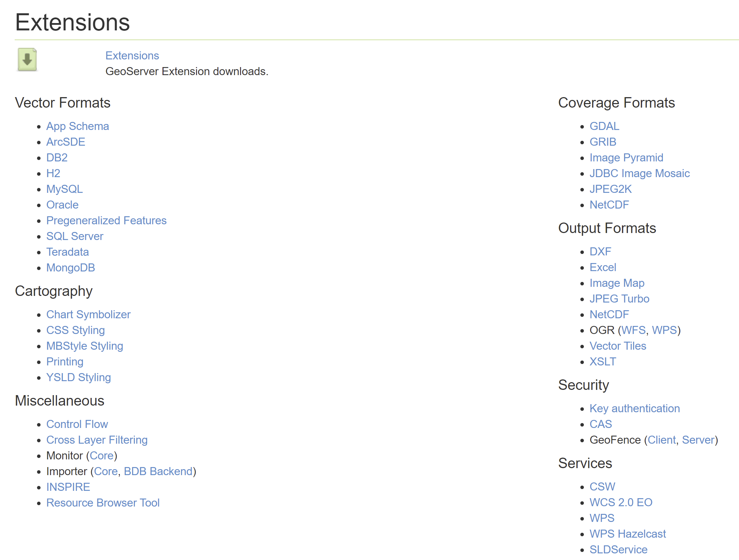Screen dimensions: 739x560
Task: Open the GeoFence Server link
Action: tap(698, 440)
